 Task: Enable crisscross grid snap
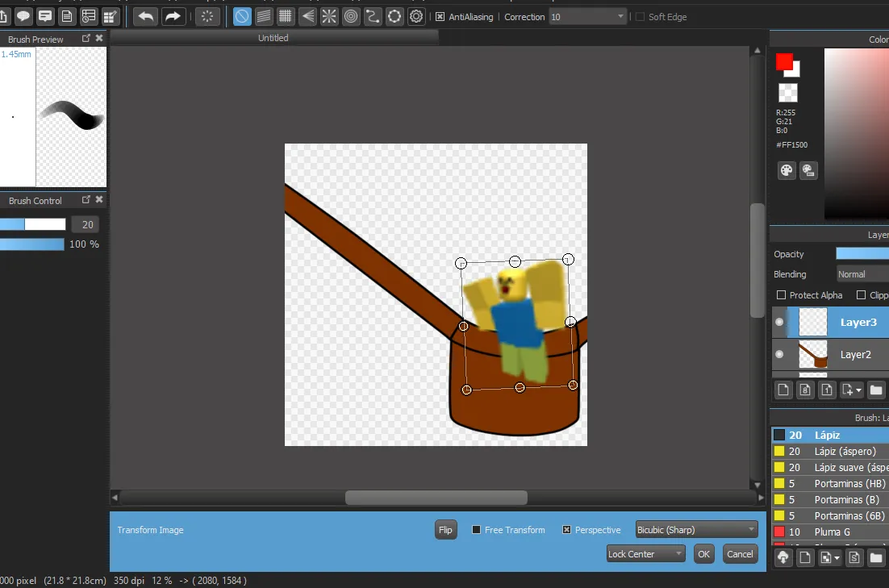(286, 16)
